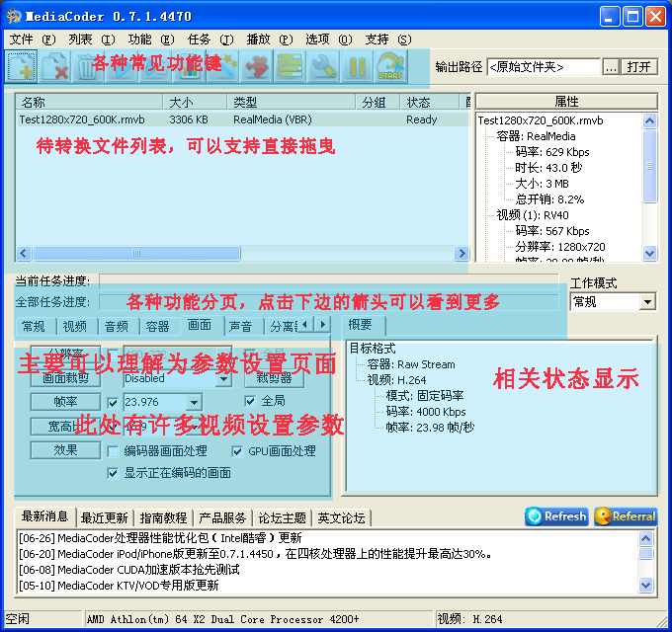Click the properties panel scroll-up arrow
672x632 pixels.
(x=649, y=120)
